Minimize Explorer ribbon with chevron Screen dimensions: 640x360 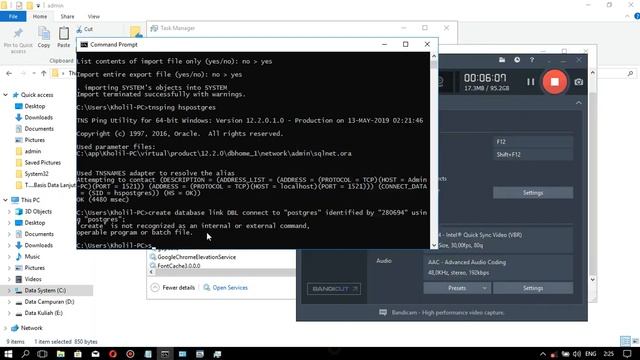pyautogui.click(x=627, y=16)
